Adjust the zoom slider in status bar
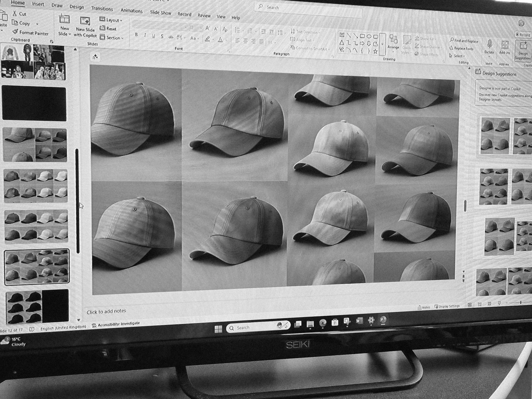532x399 pixels. coord(521,302)
